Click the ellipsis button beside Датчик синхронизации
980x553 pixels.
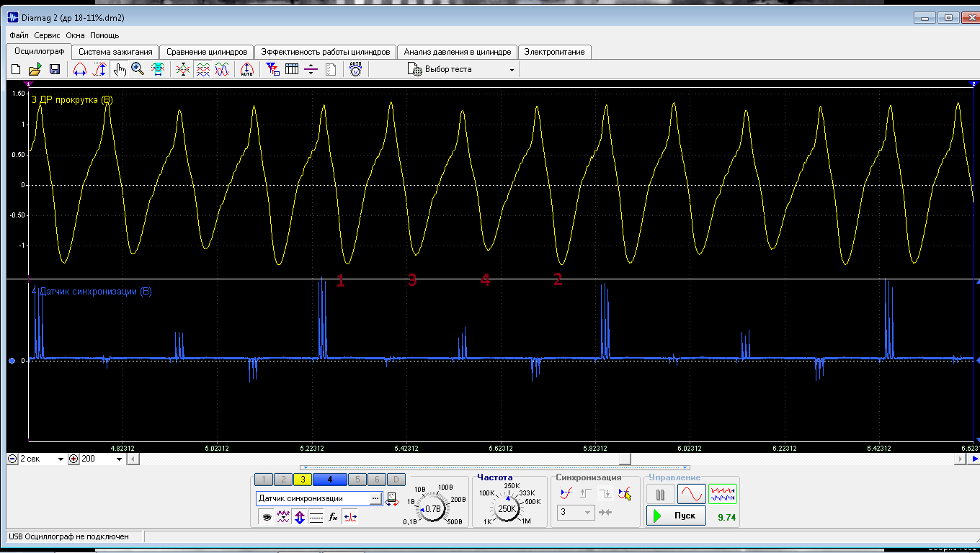[375, 498]
